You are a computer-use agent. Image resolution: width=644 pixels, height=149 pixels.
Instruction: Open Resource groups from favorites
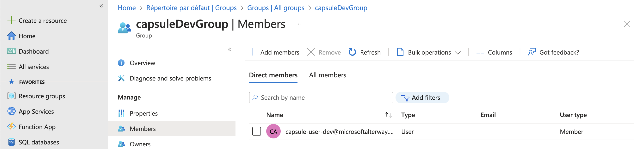(42, 96)
